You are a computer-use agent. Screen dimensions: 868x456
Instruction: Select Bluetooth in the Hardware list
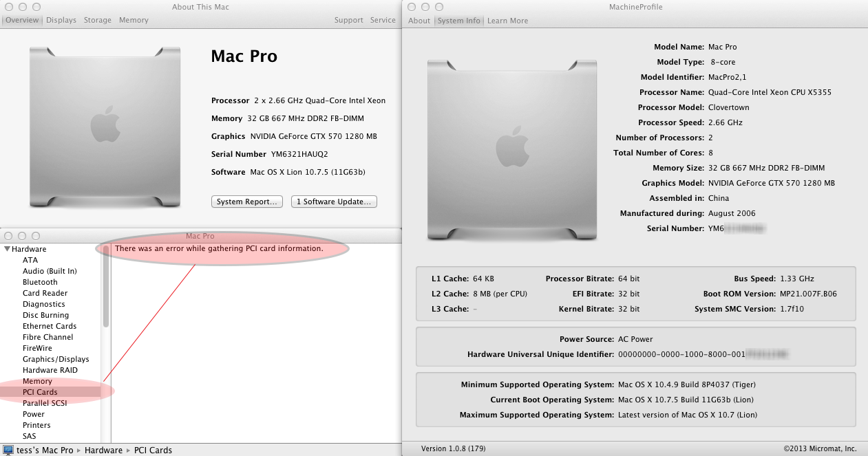40,282
